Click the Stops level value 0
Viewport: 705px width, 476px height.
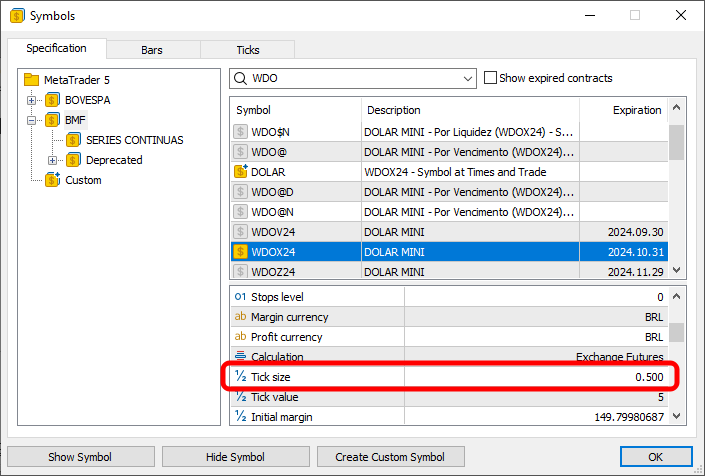[660, 297]
